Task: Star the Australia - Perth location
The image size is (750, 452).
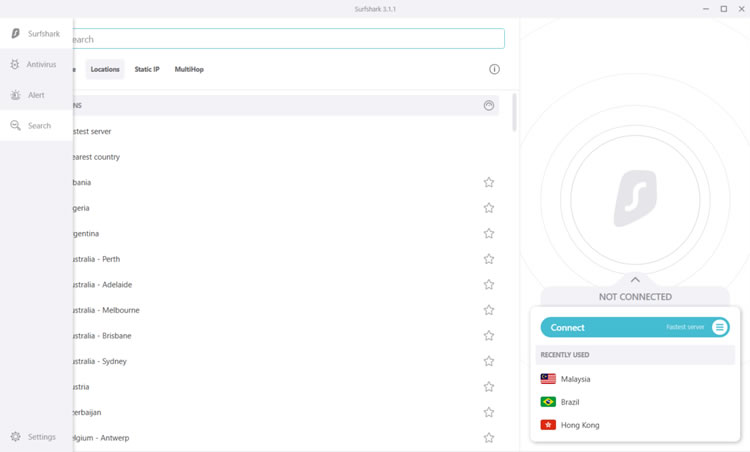Action: click(488, 259)
